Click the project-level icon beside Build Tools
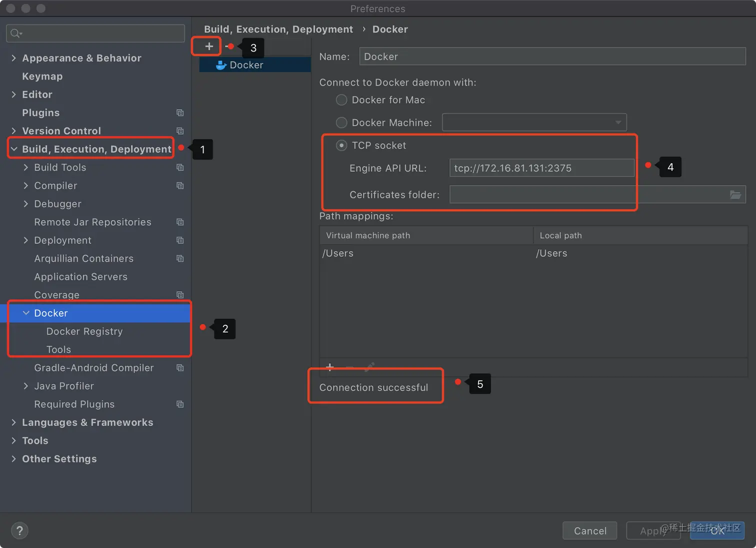756x548 pixels. tap(180, 168)
